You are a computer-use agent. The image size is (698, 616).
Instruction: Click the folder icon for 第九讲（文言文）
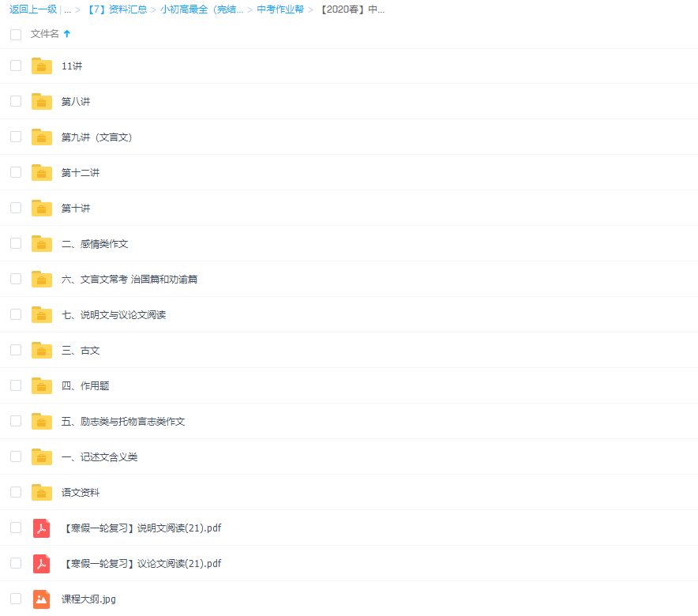pyautogui.click(x=41, y=137)
